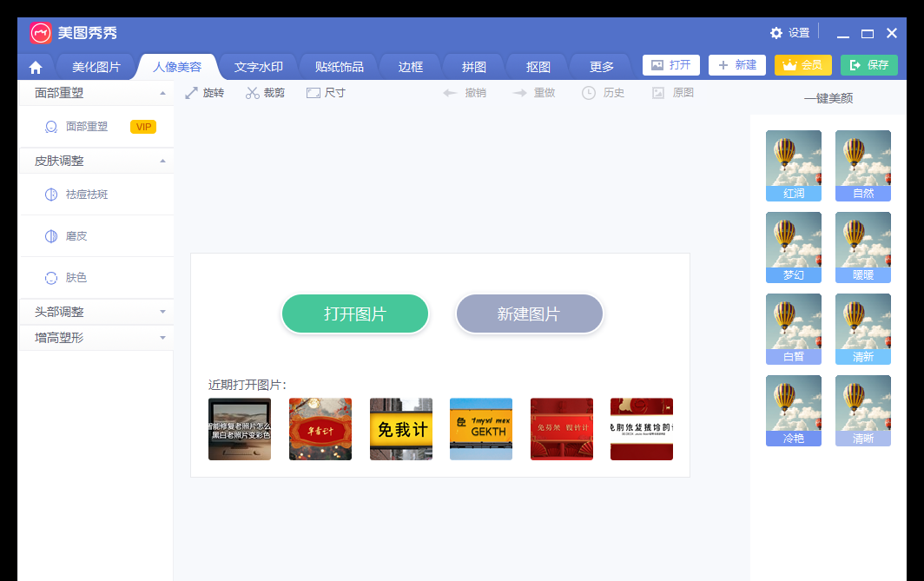Click the 美图秀秀 app logo
The height and width of the screenshot is (581, 924).
[x=41, y=33]
